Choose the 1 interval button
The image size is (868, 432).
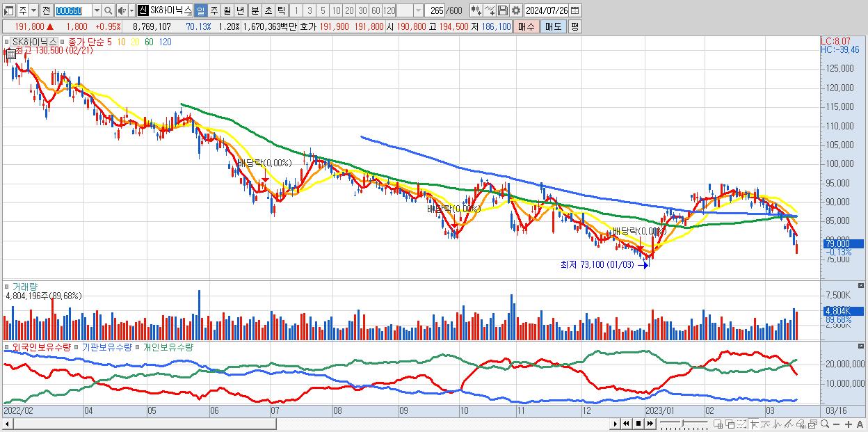pos(296,10)
